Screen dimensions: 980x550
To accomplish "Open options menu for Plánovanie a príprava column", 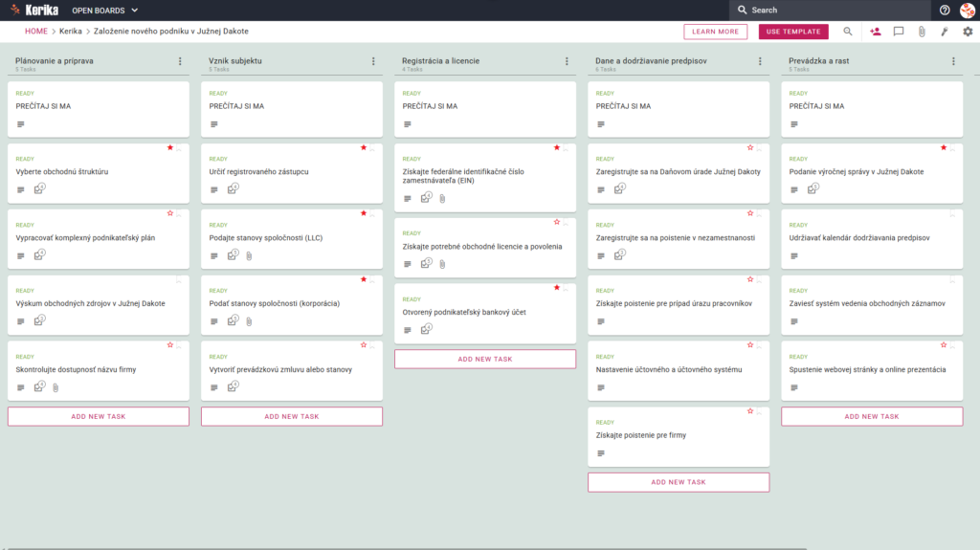I will (x=180, y=61).
